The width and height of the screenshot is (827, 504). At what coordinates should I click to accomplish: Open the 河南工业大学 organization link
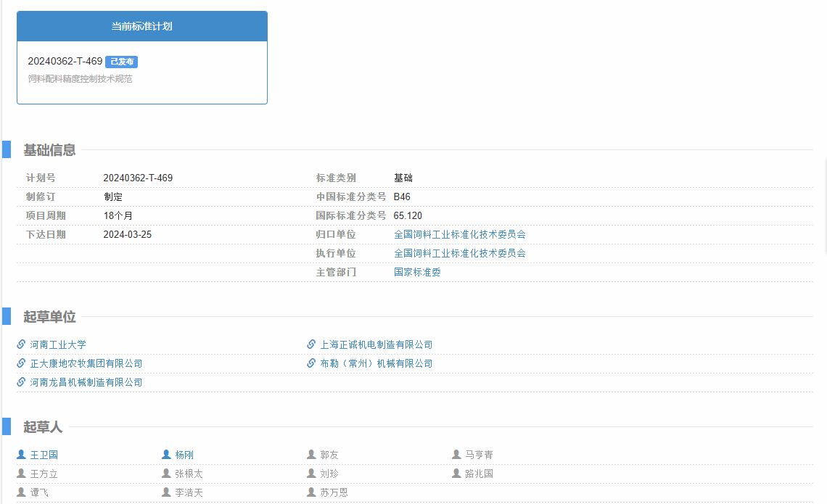coord(57,344)
